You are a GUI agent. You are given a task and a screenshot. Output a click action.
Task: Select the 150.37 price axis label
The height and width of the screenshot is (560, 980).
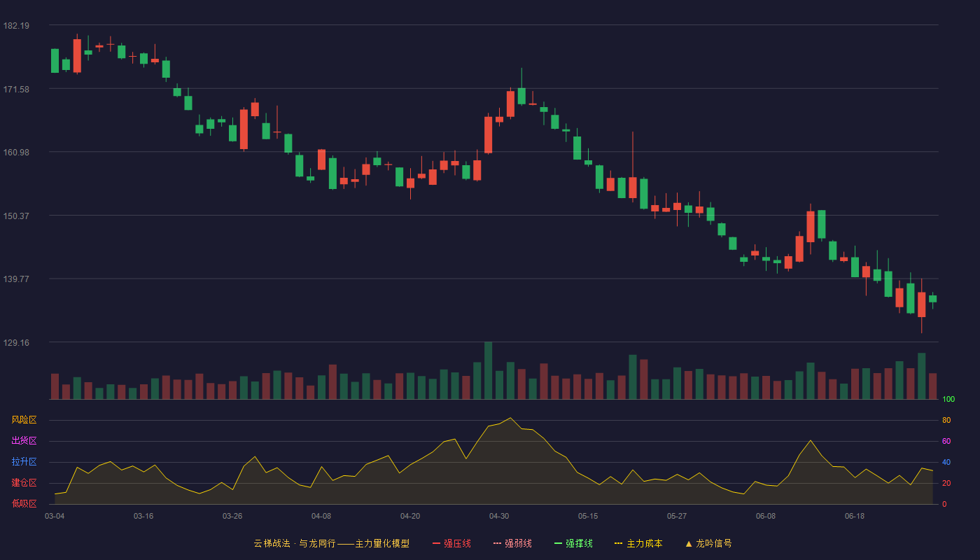[16, 216]
